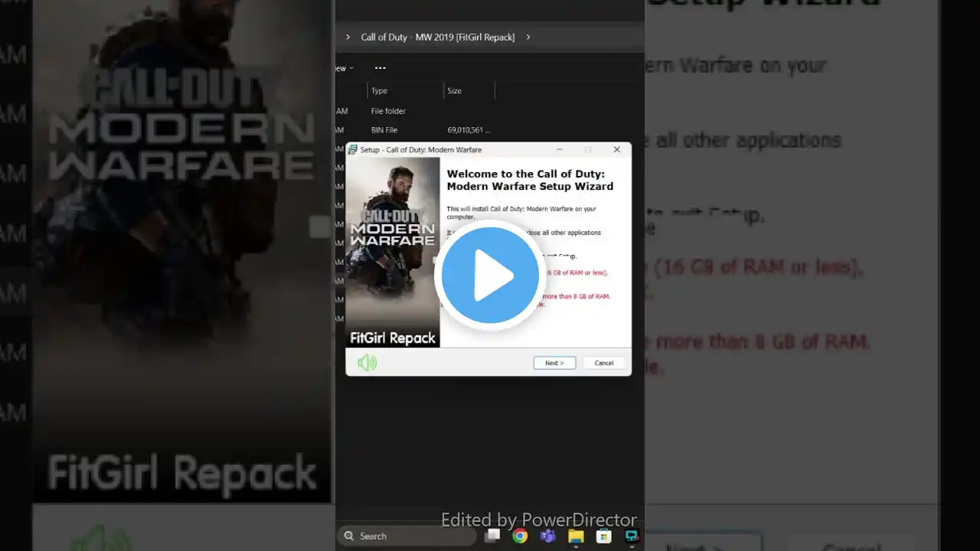
Task: Click the Welcome to Call of Duty heading
Action: coord(530,180)
